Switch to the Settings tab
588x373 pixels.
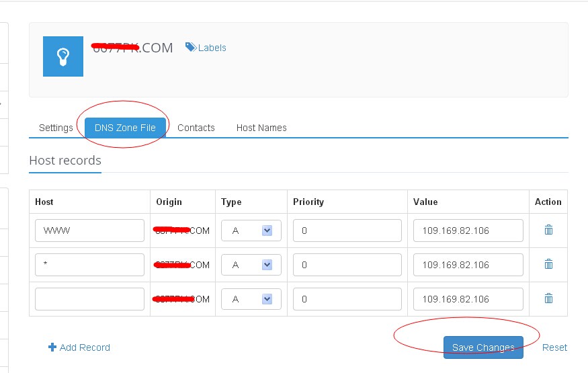tap(56, 128)
